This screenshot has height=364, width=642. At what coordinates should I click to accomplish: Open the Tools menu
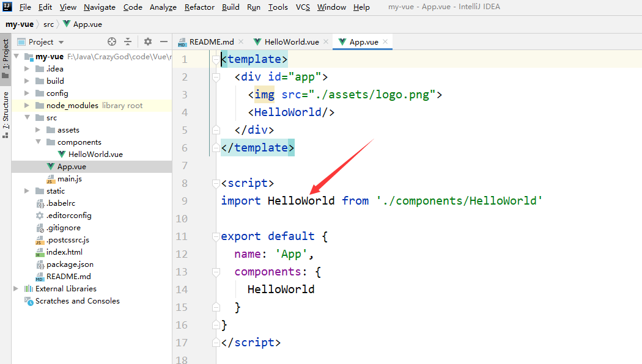[278, 7]
